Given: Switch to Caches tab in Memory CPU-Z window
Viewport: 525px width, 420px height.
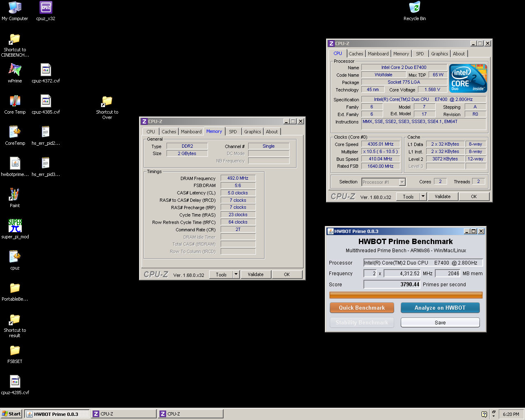Looking at the screenshot, I should pyautogui.click(x=169, y=132).
